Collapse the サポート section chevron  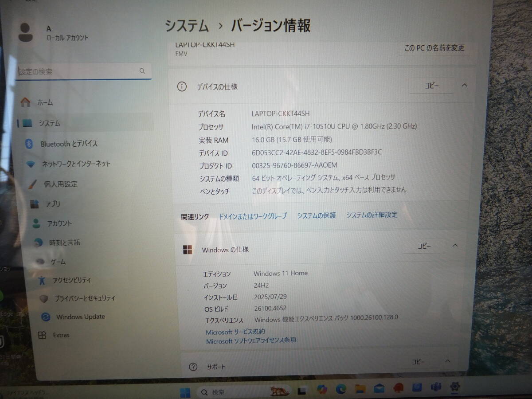pos(447,361)
